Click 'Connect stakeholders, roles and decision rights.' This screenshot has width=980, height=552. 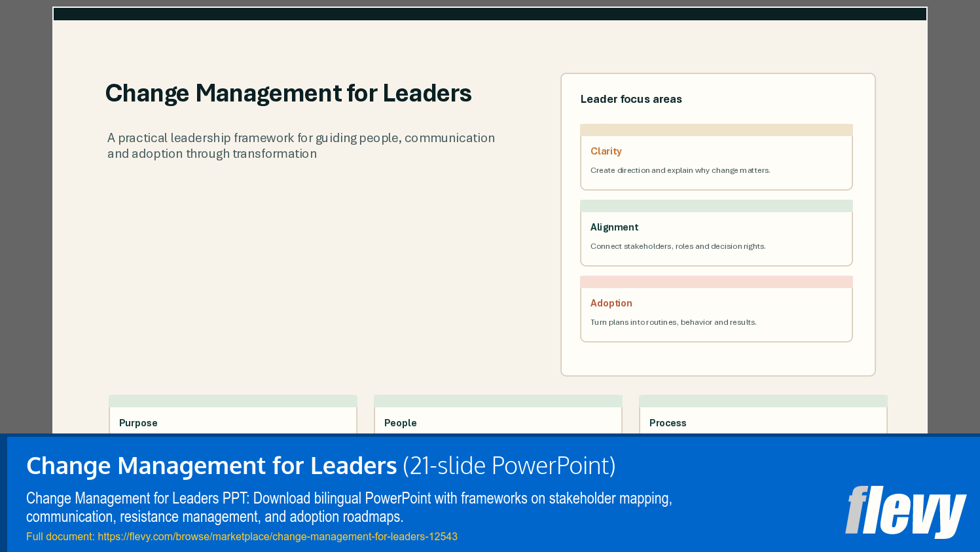tap(678, 246)
